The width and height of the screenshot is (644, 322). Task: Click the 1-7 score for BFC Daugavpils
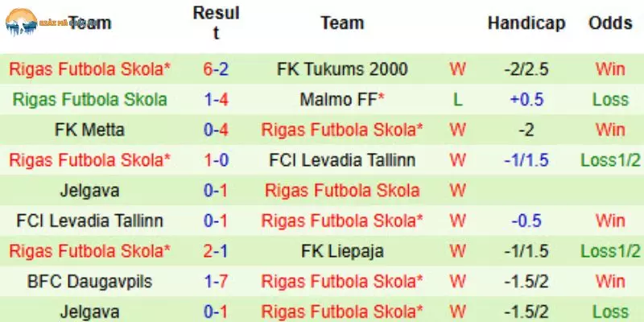tap(216, 281)
